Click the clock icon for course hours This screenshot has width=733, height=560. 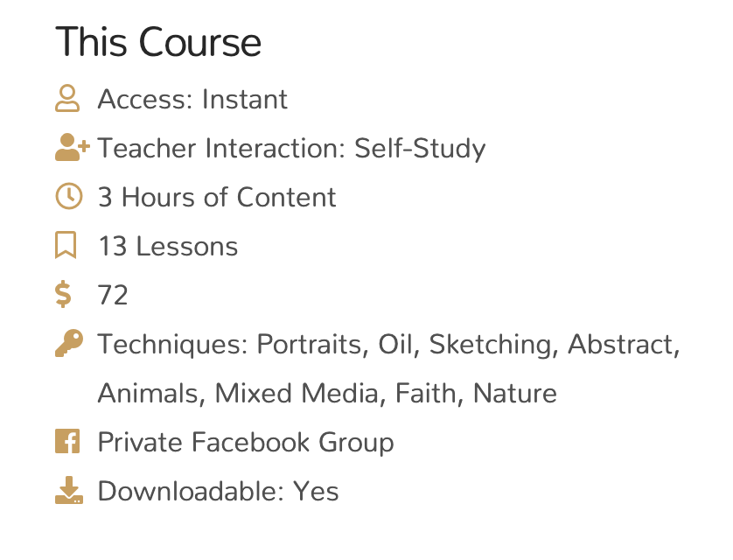tap(69, 196)
